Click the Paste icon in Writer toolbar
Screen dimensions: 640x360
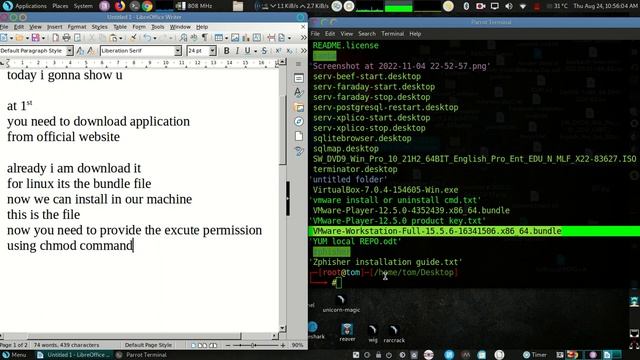[113, 38]
